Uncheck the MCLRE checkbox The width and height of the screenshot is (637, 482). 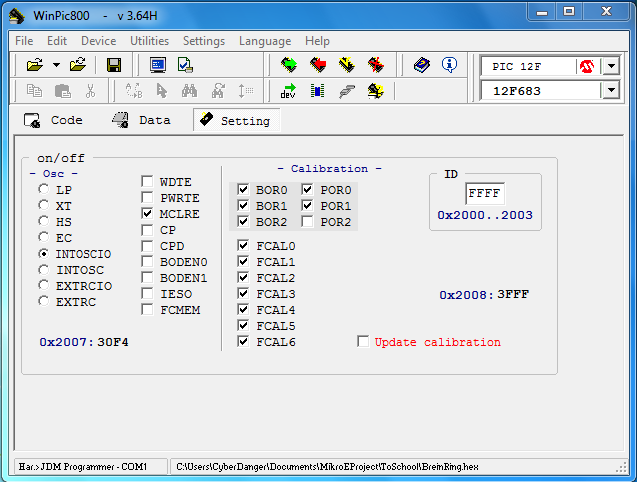[147, 213]
